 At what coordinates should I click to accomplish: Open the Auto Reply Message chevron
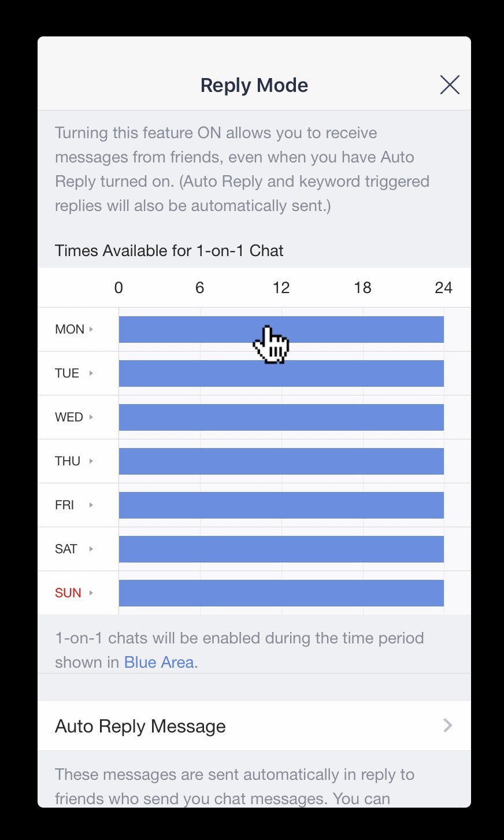(x=448, y=726)
